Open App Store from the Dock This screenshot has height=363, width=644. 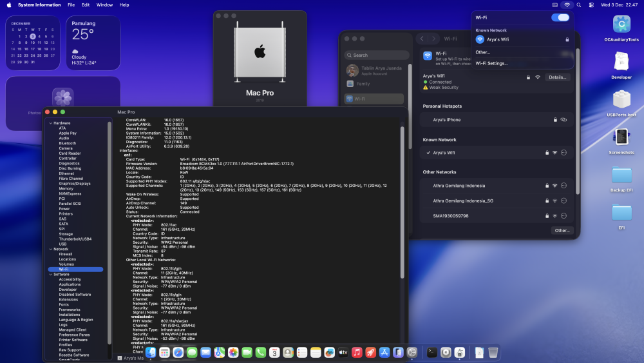(384, 352)
